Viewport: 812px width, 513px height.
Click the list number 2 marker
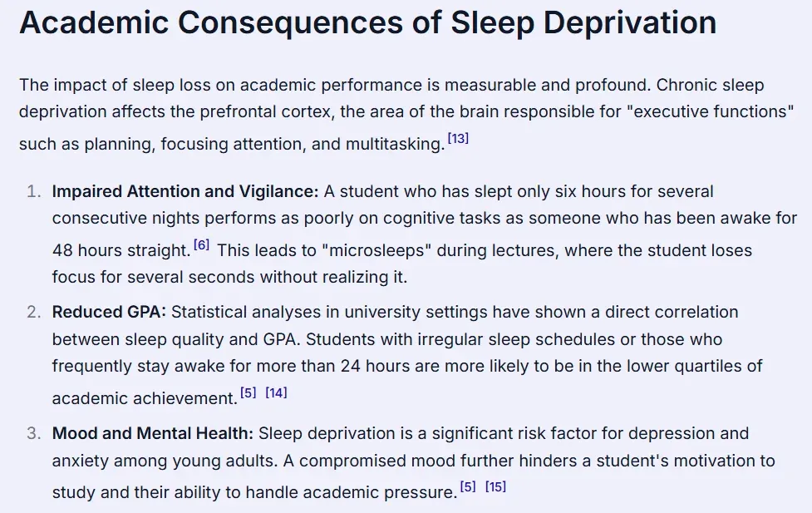pyautogui.click(x=33, y=312)
